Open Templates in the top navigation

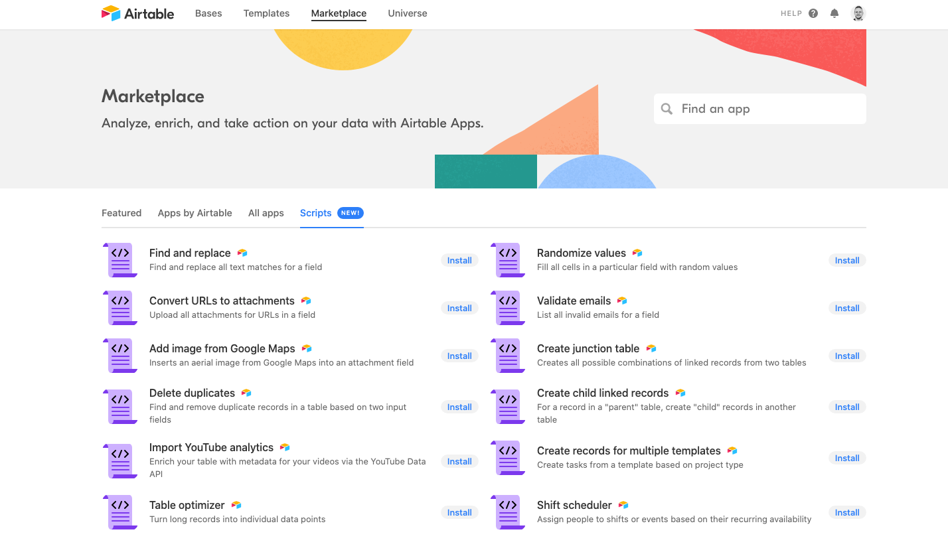click(x=266, y=13)
